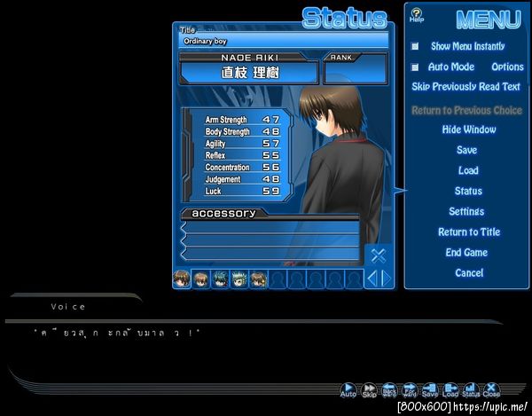Select the fifth character portrait thumbnail
The width and height of the screenshot is (532, 416).
point(259,279)
